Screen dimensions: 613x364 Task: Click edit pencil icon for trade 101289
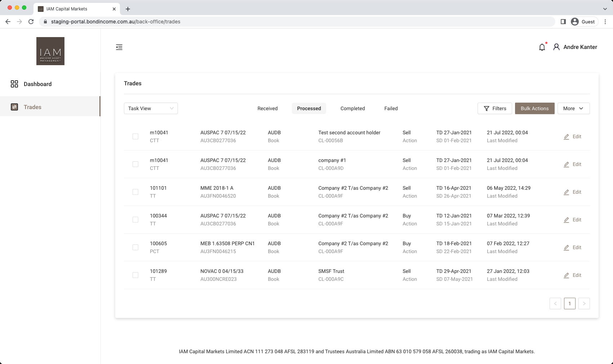(x=566, y=275)
